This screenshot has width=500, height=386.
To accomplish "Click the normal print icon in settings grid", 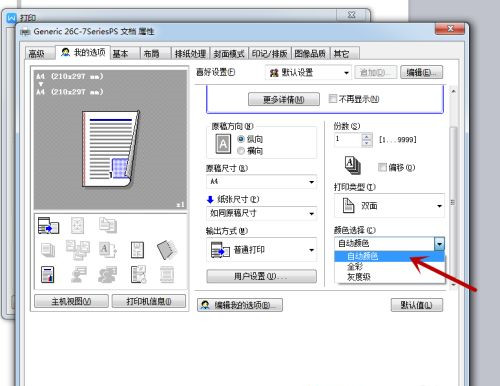I will click(x=48, y=225).
